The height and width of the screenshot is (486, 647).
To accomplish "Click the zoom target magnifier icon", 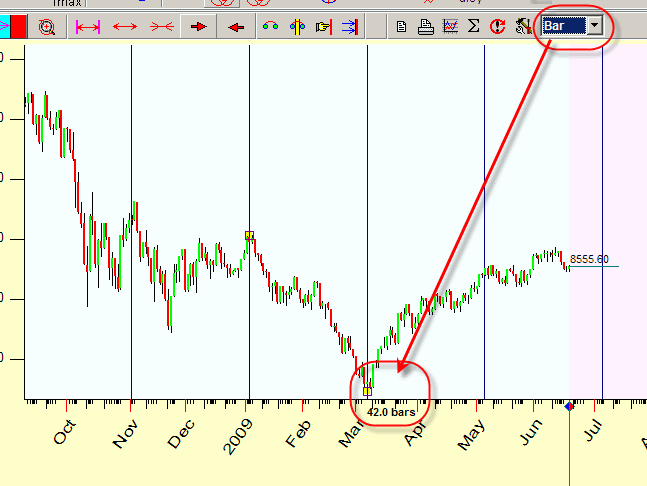I will tap(46, 27).
